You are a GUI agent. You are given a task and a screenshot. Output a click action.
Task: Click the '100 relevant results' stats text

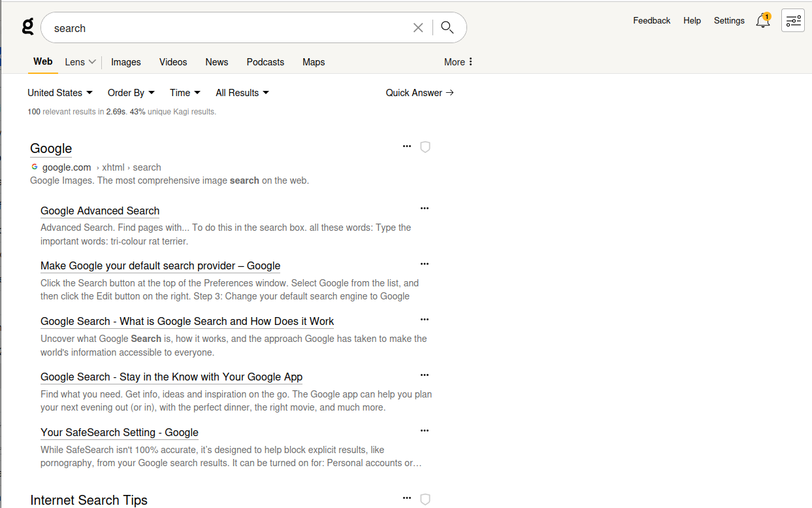[122, 112]
